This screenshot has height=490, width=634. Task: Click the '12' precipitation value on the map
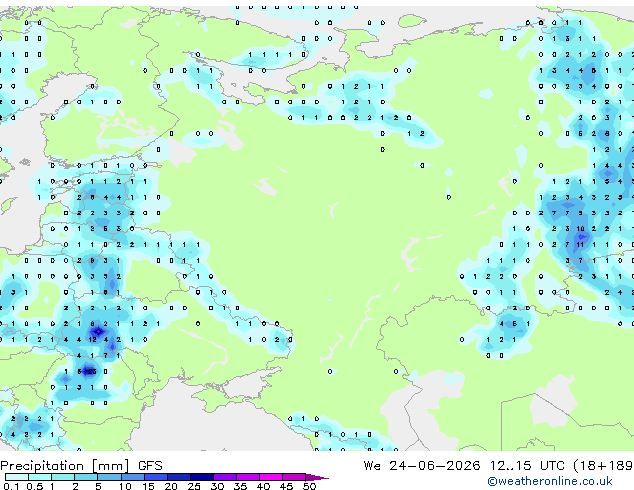(x=93, y=340)
